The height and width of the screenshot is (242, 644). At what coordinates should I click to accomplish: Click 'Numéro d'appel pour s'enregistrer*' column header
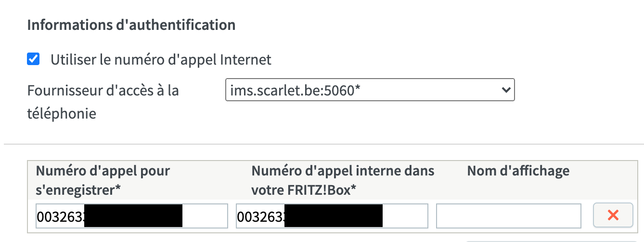click(103, 180)
